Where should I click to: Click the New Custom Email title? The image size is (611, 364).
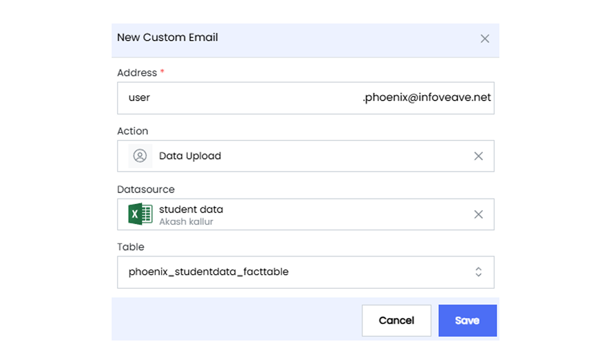[167, 38]
